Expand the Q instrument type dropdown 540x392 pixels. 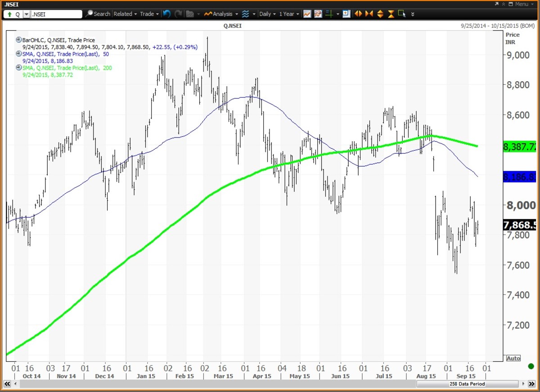click(x=26, y=14)
